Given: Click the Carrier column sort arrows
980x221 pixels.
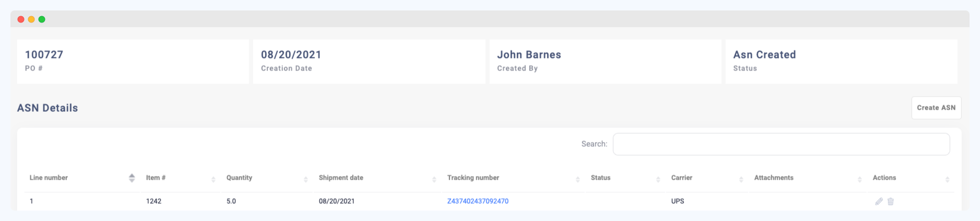Looking at the screenshot, I should [x=741, y=179].
